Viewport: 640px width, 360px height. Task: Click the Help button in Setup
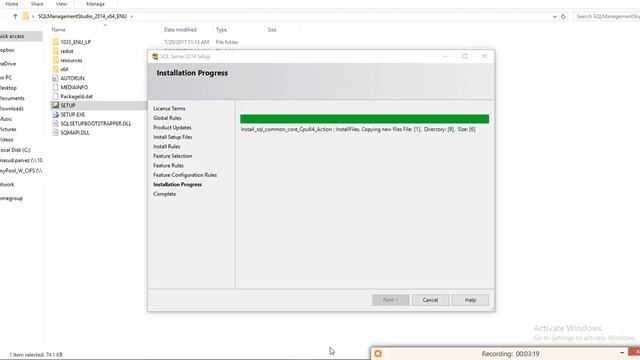point(470,300)
